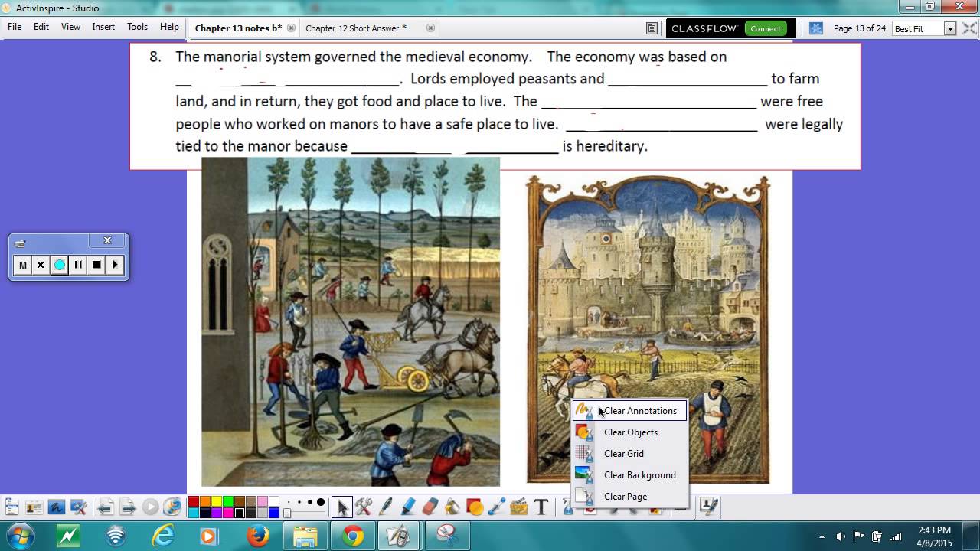Open the Tools wrench icon
The image size is (980, 551).
tap(363, 507)
